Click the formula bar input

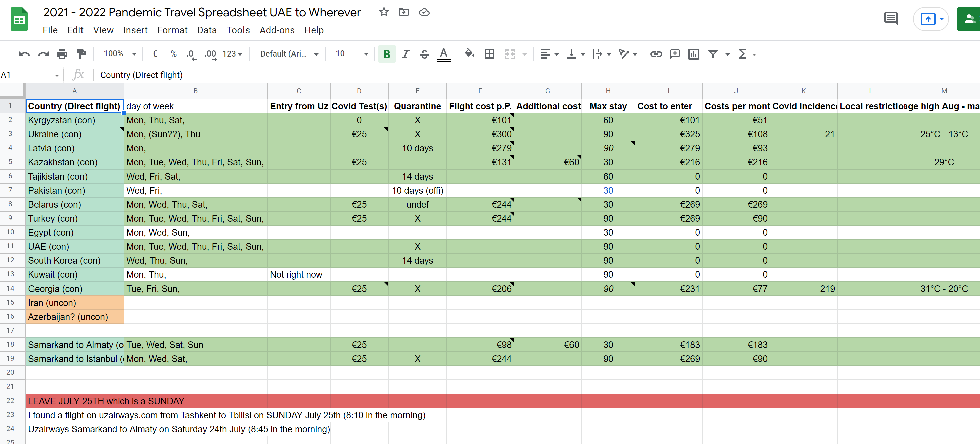tap(536, 75)
